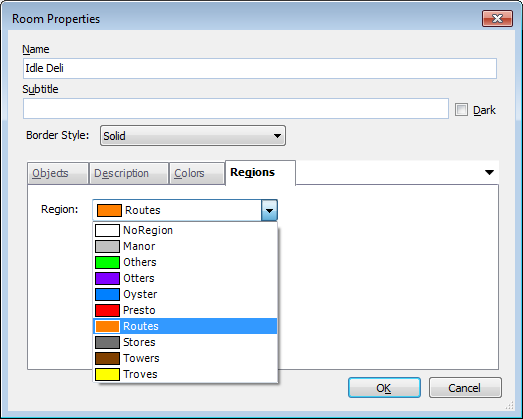This screenshot has width=523, height=419.
Task: Click the white NoRegion color swatch
Action: point(107,231)
